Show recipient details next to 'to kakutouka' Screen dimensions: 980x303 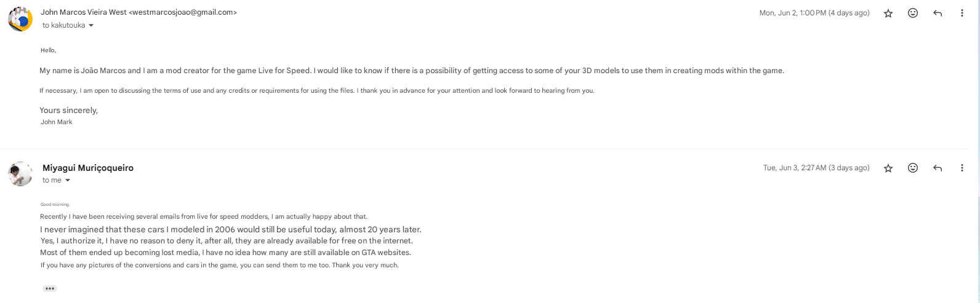pyautogui.click(x=91, y=26)
